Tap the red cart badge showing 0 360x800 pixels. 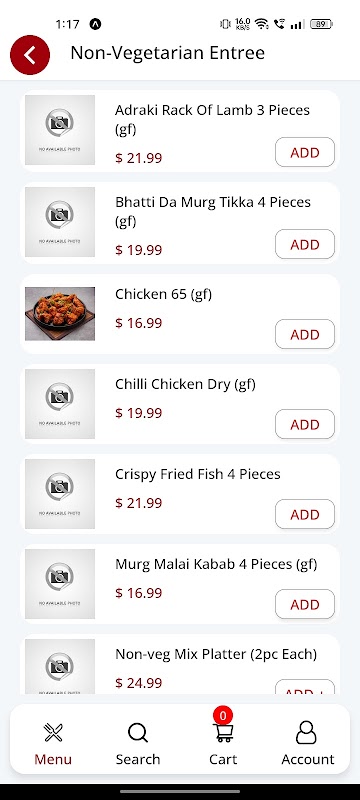223,715
